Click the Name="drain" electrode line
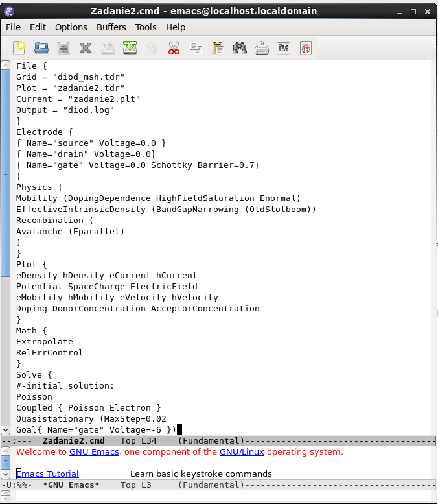Image resolution: width=438 pixels, height=504 pixels. point(86,154)
